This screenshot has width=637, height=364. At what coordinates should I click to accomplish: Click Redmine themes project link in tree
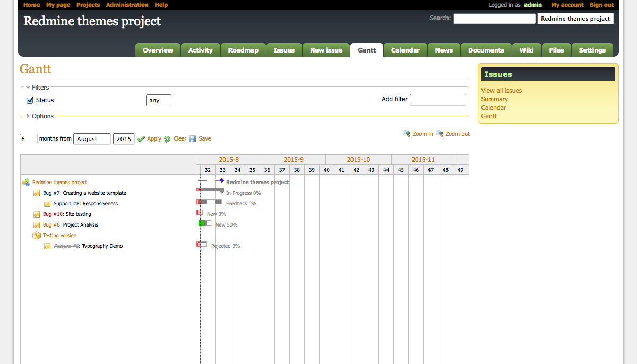click(x=59, y=183)
